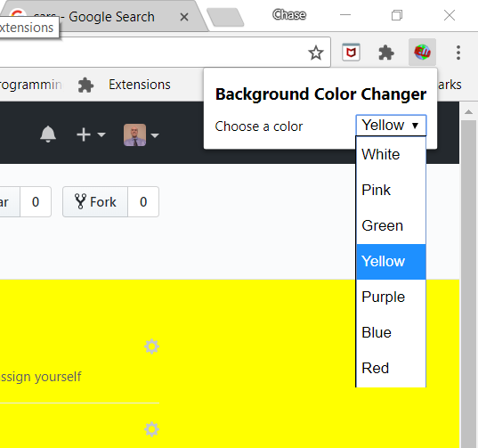Select Green from the color list
The height and width of the screenshot is (448, 478).
(x=391, y=225)
